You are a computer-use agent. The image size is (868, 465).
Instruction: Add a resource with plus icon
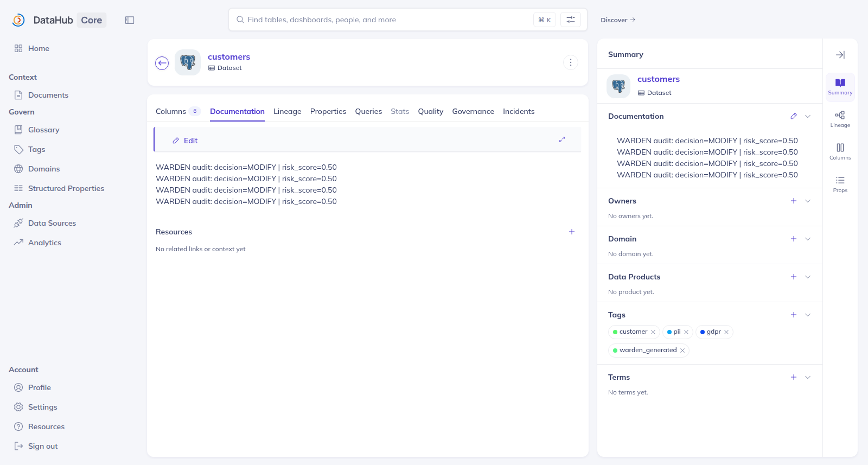572,232
